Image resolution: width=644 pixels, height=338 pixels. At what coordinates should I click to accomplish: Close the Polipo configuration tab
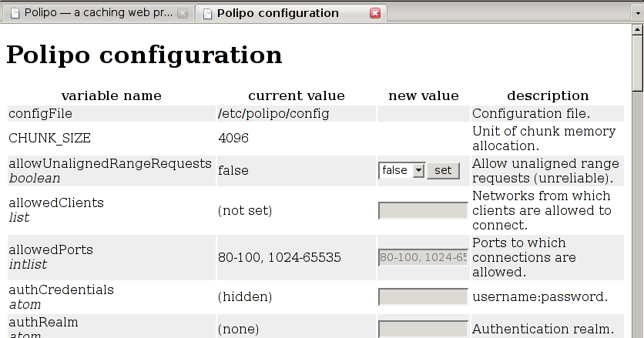(375, 13)
